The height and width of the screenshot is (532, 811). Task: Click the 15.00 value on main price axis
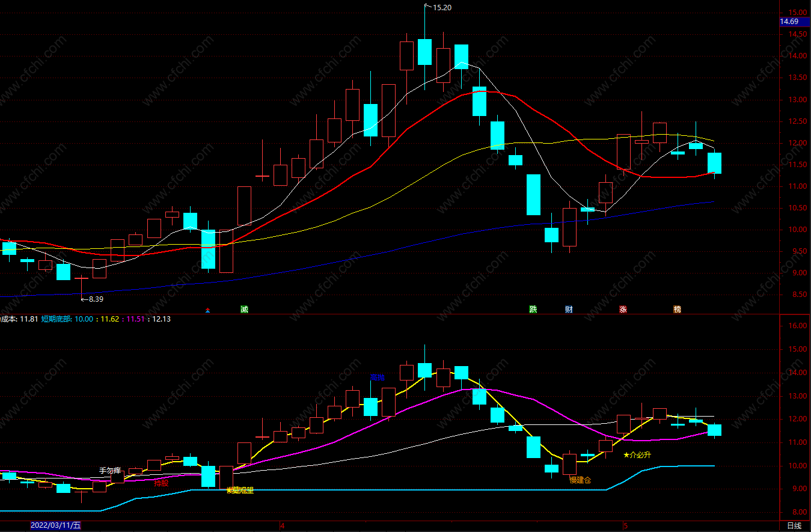pyautogui.click(x=799, y=13)
